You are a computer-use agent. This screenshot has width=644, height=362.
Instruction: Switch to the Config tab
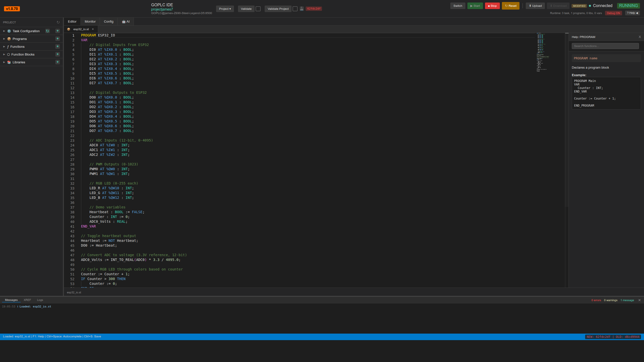109,22
